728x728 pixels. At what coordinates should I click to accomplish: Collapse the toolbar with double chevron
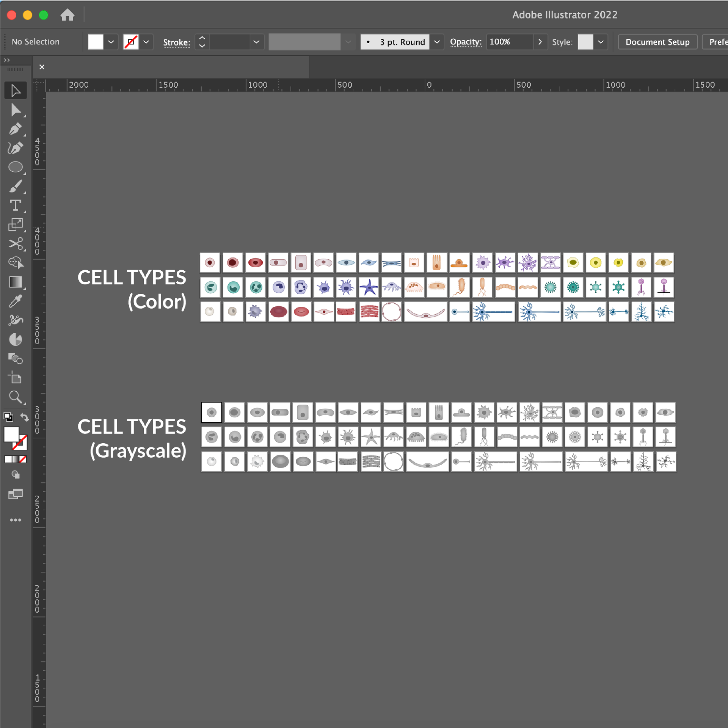6,60
